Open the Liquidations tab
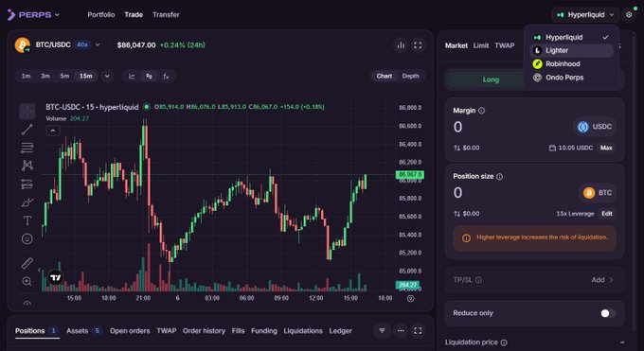 303,331
